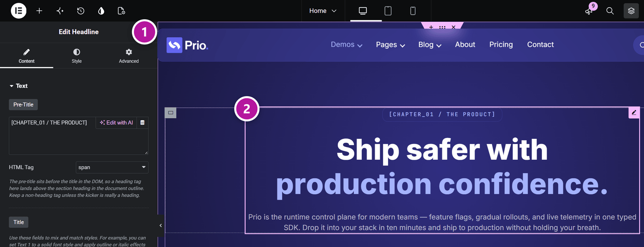This screenshot has width=644, height=247.
Task: Click the Contact nav link
Action: [x=541, y=45]
